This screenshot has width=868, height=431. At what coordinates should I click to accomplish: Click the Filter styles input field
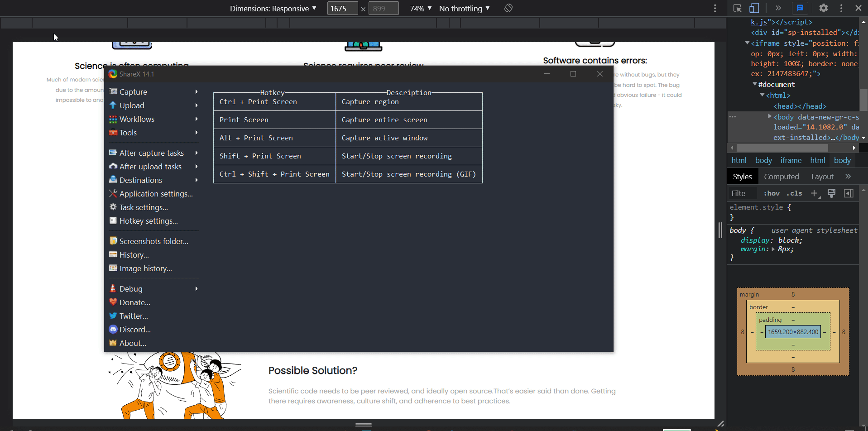(742, 193)
